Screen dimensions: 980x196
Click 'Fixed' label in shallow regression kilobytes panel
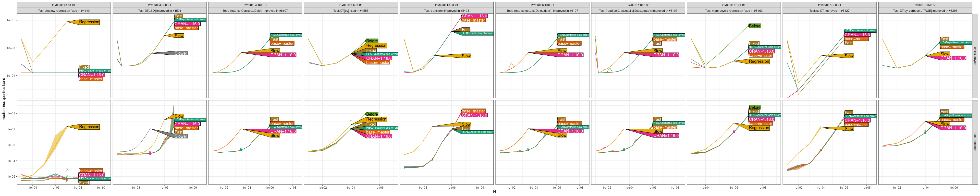coord(84,67)
